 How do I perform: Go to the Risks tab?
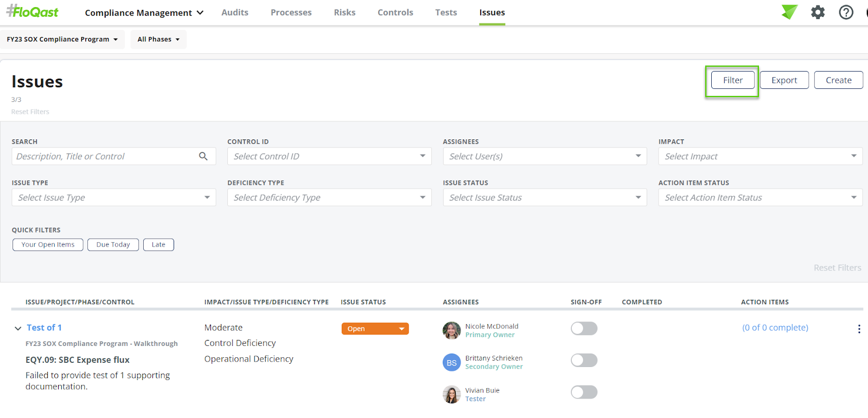[x=344, y=12]
